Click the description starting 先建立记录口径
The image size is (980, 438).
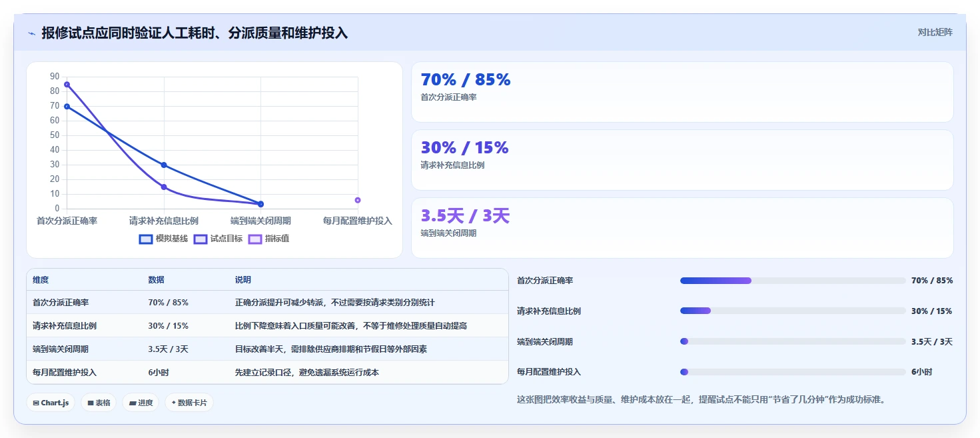tap(307, 373)
